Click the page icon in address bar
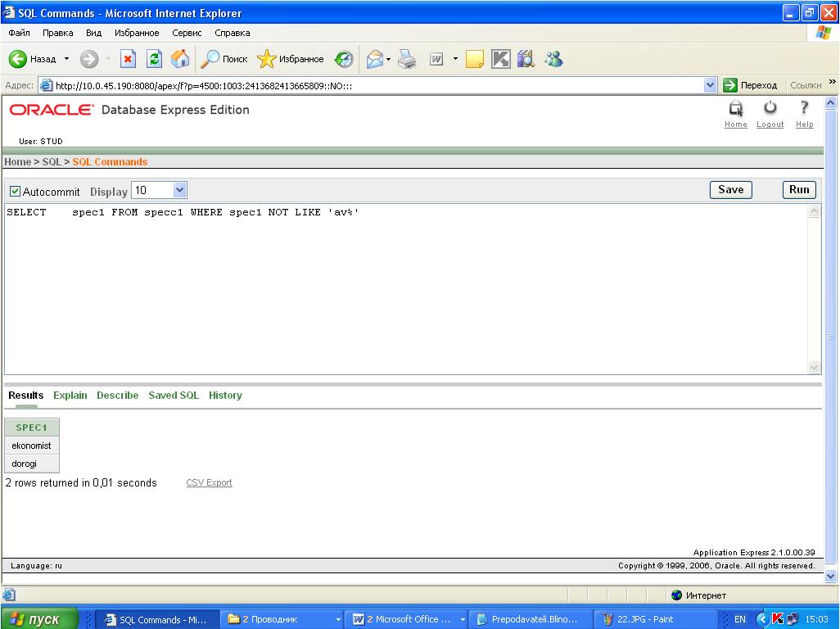Image resolution: width=840 pixels, height=629 pixels. (x=47, y=85)
